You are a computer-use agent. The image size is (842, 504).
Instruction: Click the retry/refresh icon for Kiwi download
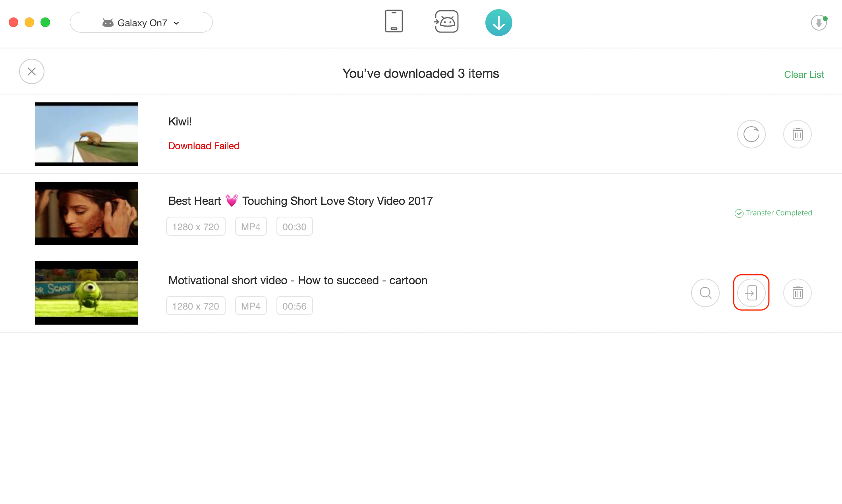tap(751, 134)
